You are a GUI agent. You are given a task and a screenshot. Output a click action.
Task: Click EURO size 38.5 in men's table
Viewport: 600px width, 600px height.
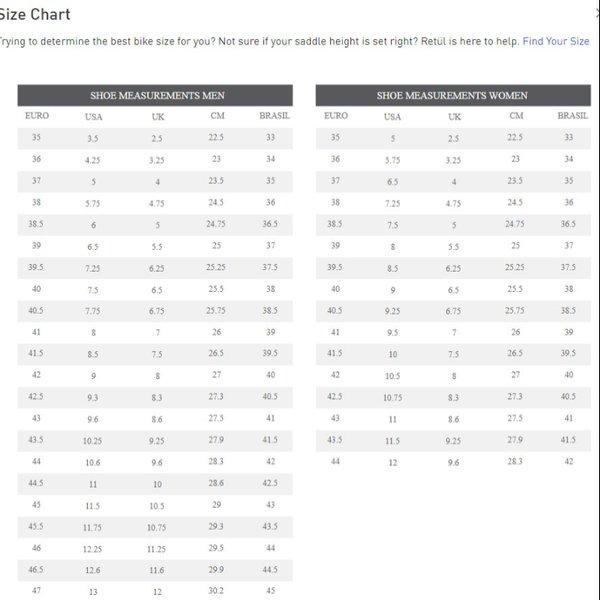(x=36, y=224)
